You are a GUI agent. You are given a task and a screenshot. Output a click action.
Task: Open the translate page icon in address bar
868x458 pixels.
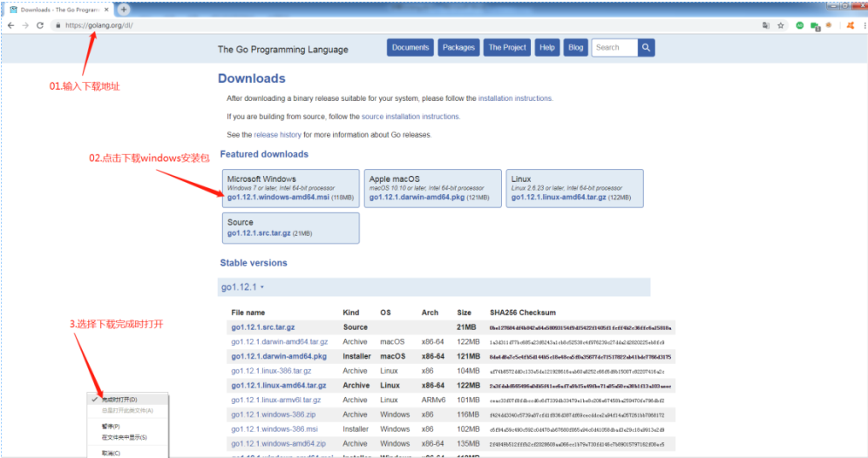pos(765,25)
